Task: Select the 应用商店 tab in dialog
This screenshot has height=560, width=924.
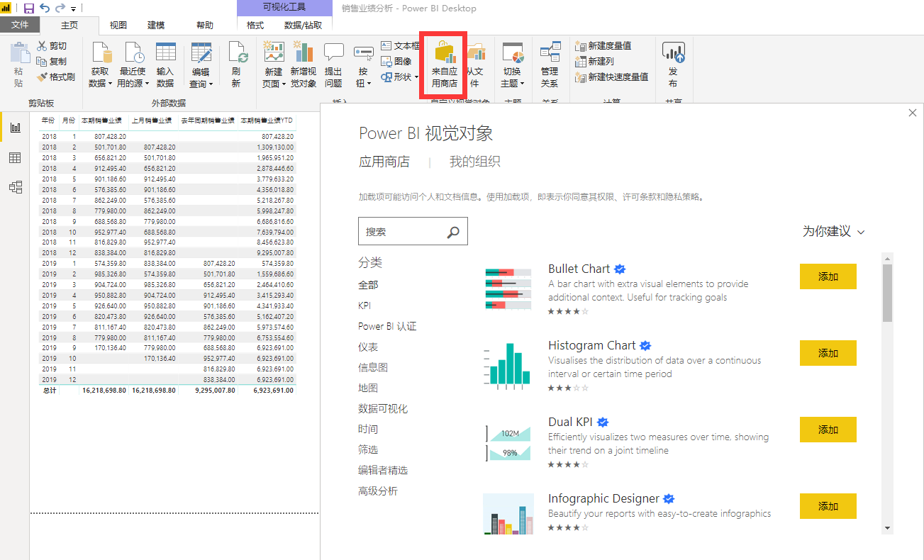Action: 384,162
